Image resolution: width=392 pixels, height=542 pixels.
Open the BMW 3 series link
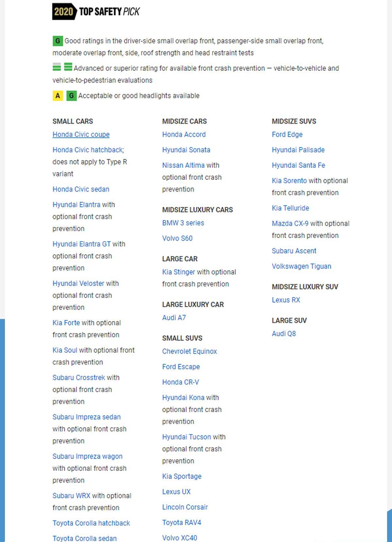coord(183,223)
